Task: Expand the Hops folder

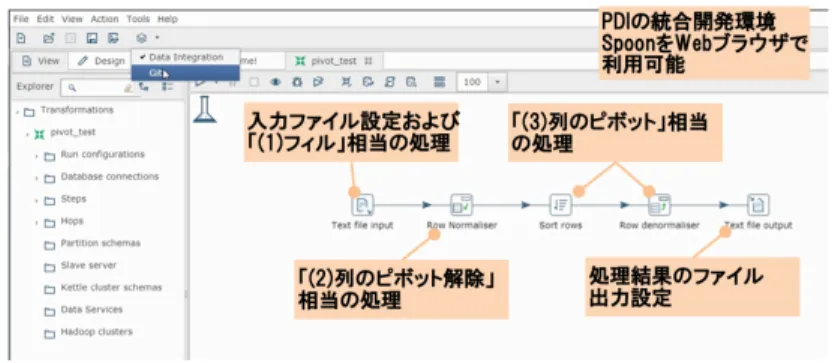Action: [x=37, y=222]
